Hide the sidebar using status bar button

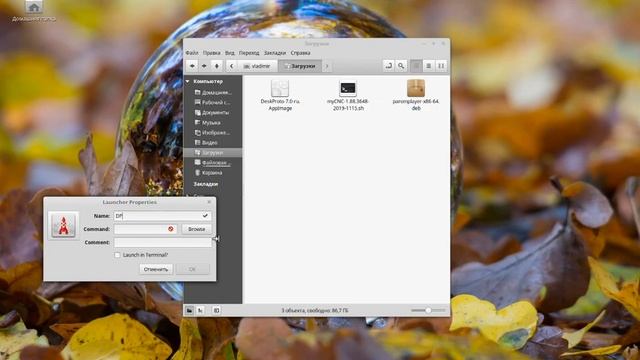click(x=217, y=311)
